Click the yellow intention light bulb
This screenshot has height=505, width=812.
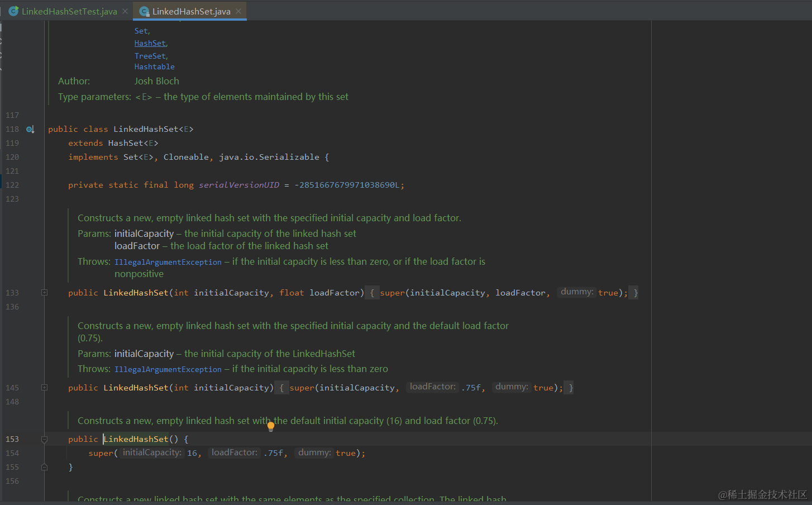point(271,427)
